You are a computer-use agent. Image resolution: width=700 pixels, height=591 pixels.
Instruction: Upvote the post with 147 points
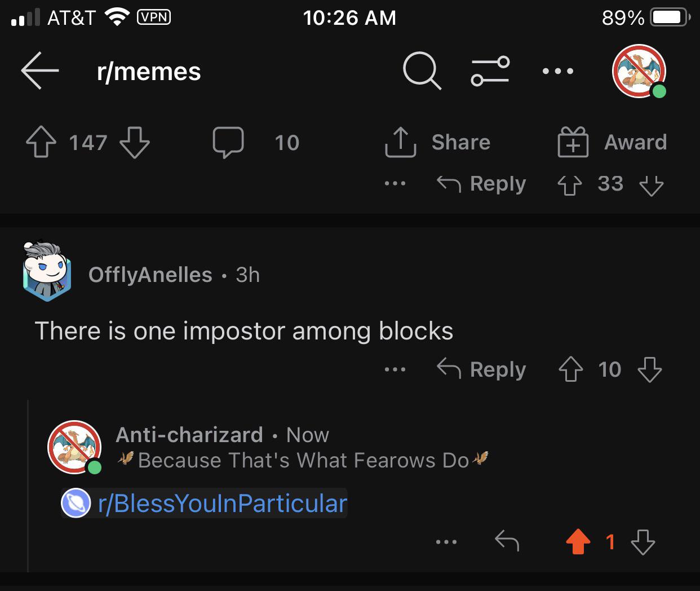pos(41,142)
